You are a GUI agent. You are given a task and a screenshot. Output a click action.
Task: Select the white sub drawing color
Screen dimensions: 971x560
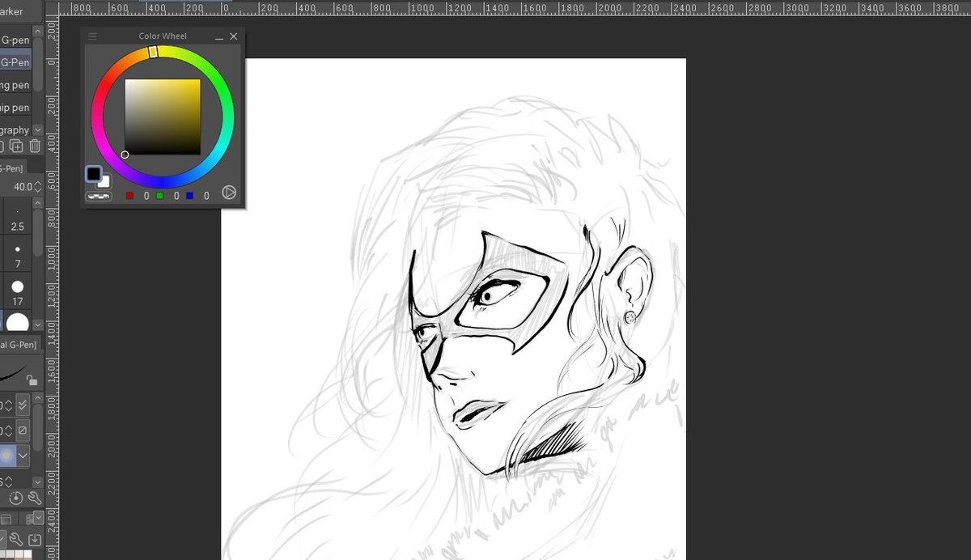pyautogui.click(x=105, y=183)
